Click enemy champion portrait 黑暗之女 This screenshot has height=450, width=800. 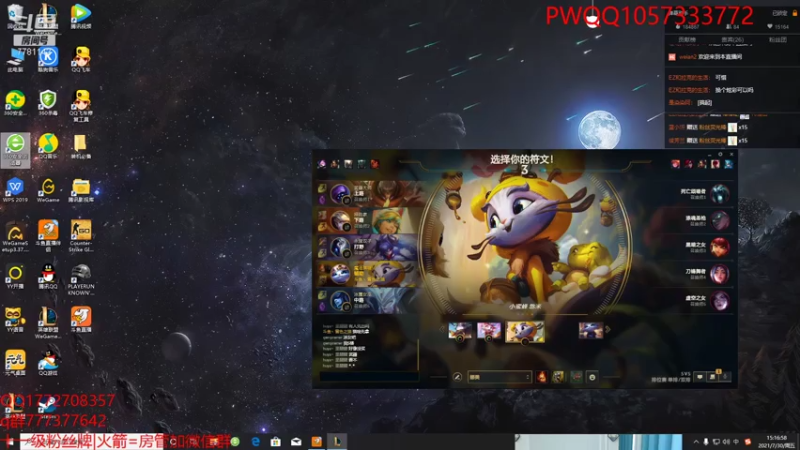click(720, 247)
